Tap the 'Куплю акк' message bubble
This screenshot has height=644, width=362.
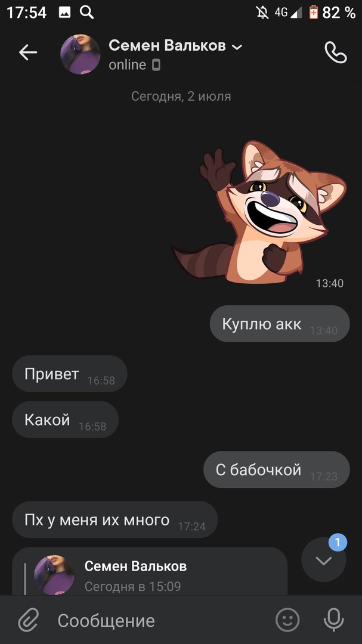point(280,324)
